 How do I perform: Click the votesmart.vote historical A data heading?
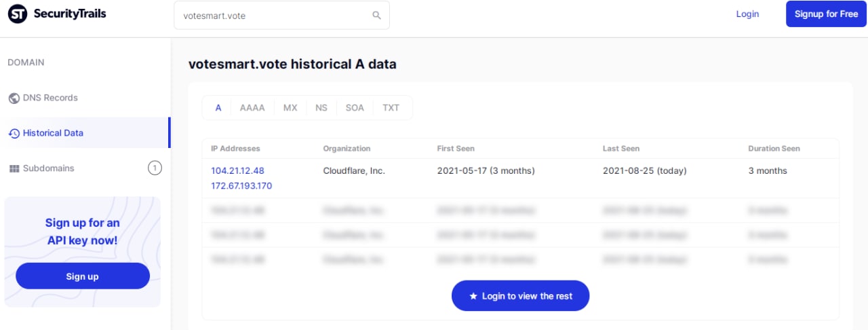click(292, 65)
